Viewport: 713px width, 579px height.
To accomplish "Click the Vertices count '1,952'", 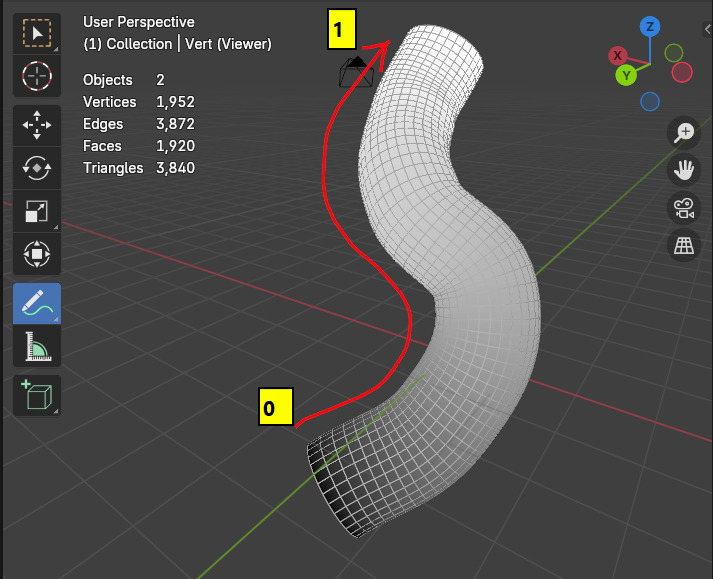I will coord(176,102).
